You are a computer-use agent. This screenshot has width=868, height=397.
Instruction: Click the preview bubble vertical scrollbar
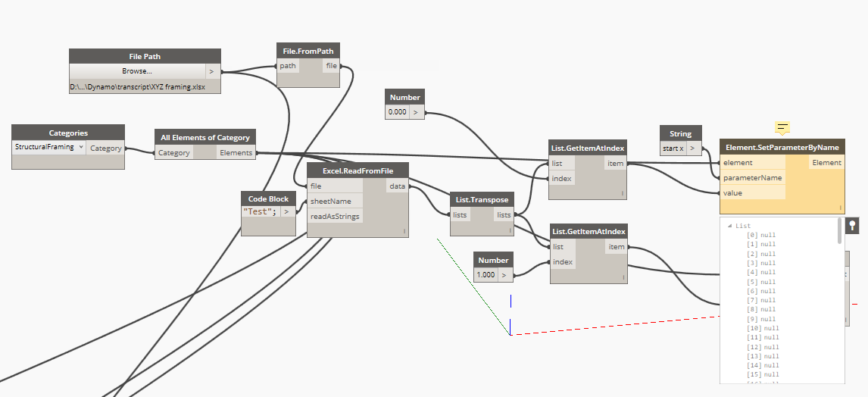coord(840,230)
